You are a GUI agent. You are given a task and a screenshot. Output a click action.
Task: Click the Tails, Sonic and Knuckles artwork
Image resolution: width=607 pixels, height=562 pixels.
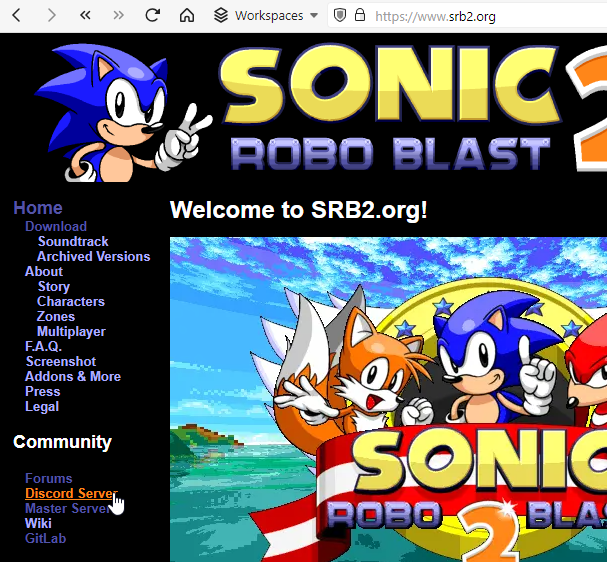pos(388,399)
